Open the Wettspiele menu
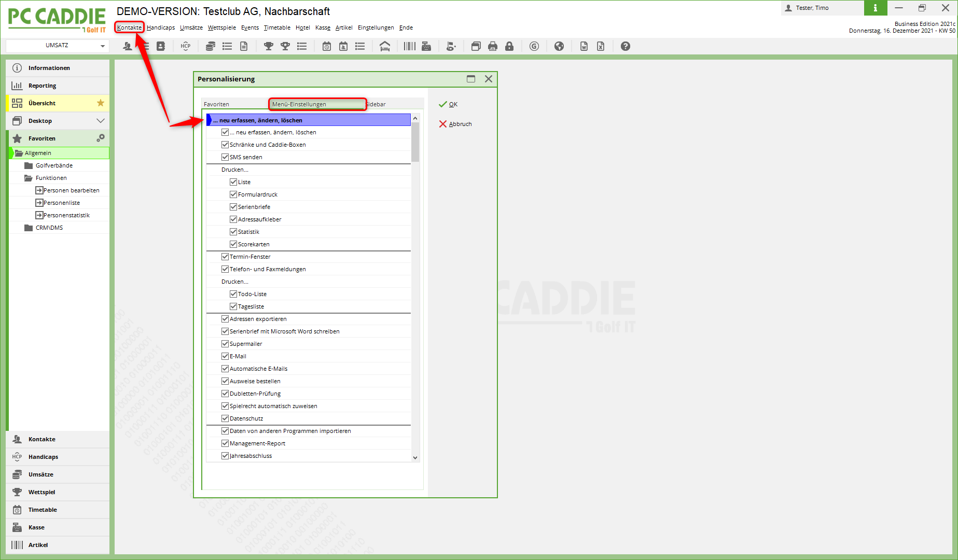 221,27
